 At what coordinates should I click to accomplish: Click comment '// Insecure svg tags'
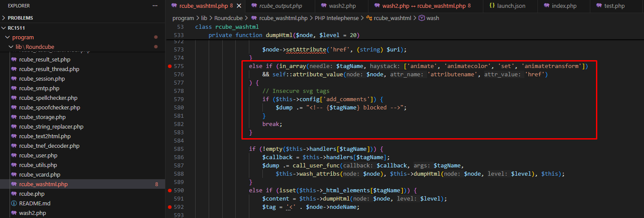[x=296, y=91]
